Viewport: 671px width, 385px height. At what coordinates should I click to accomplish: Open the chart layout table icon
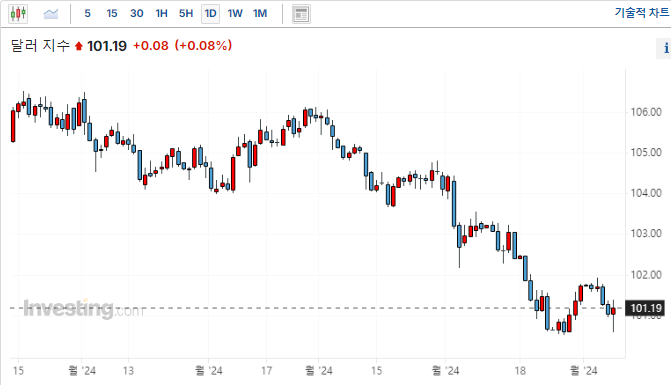click(x=301, y=14)
